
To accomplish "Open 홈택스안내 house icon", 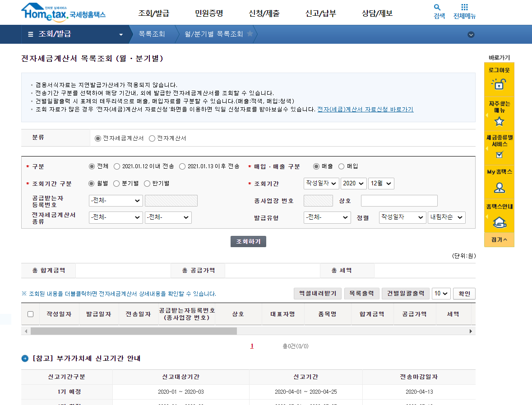I will tap(499, 222).
